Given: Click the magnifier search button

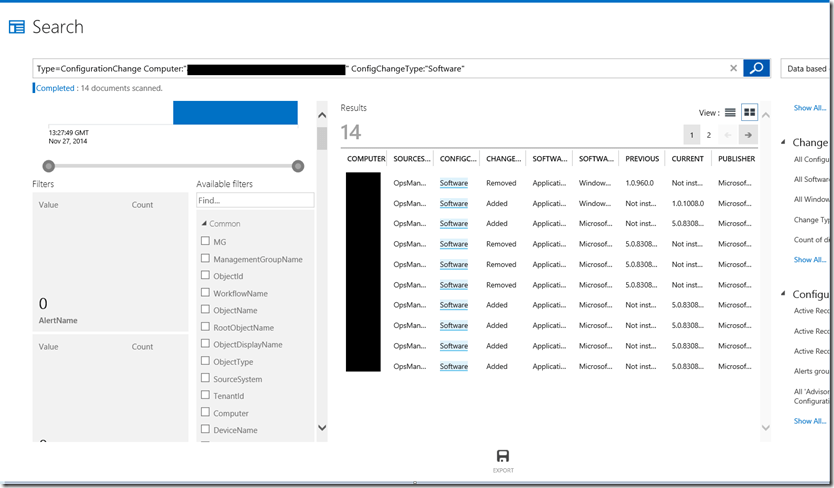Looking at the screenshot, I should (756, 68).
